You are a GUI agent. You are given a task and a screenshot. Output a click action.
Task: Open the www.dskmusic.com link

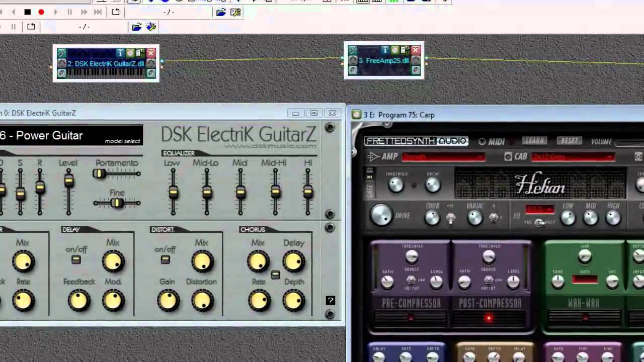click(270, 146)
